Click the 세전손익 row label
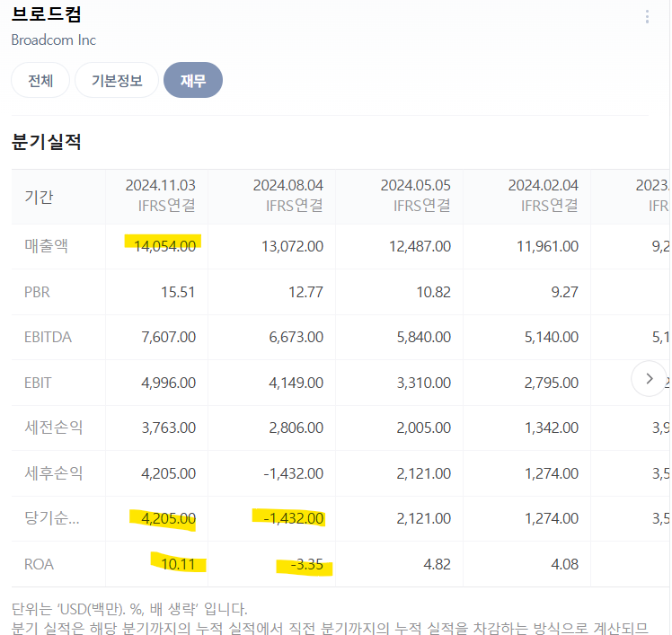Screen dimensions: 672x635 point(54,428)
